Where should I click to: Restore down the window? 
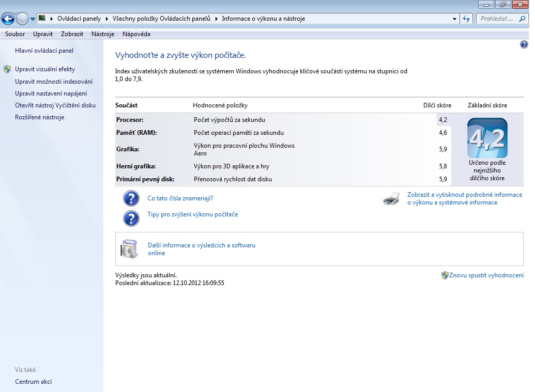[503, 5]
